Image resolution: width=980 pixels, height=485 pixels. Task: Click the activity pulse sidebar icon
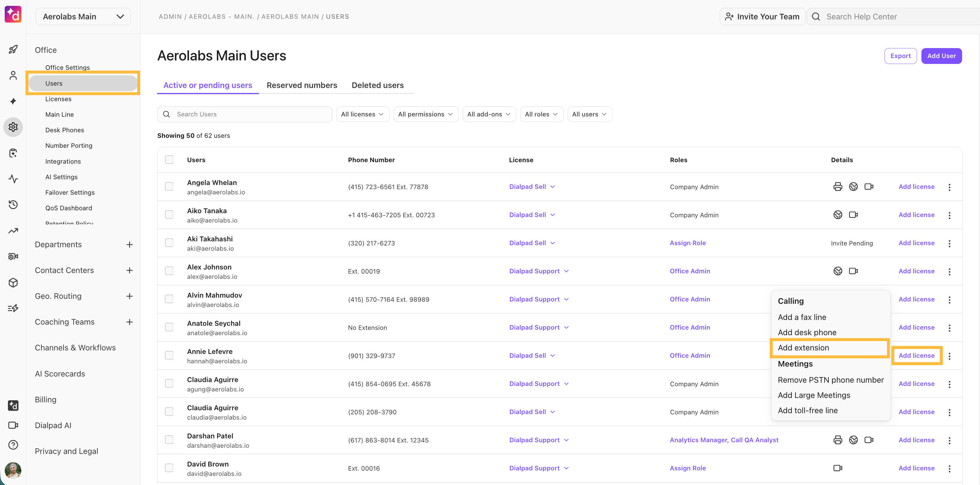pyautogui.click(x=13, y=179)
